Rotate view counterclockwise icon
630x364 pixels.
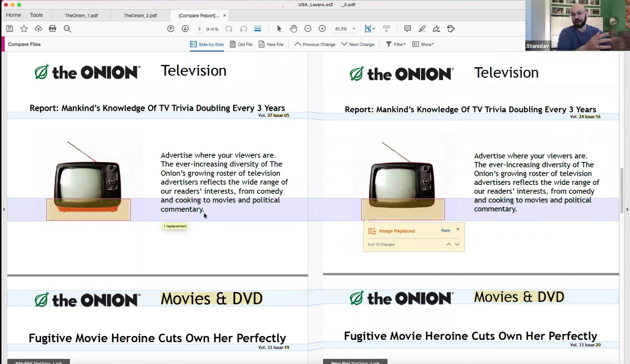tap(244, 29)
